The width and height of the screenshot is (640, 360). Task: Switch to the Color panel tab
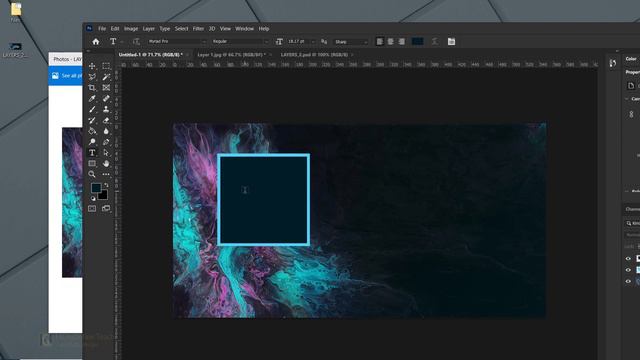click(631, 59)
